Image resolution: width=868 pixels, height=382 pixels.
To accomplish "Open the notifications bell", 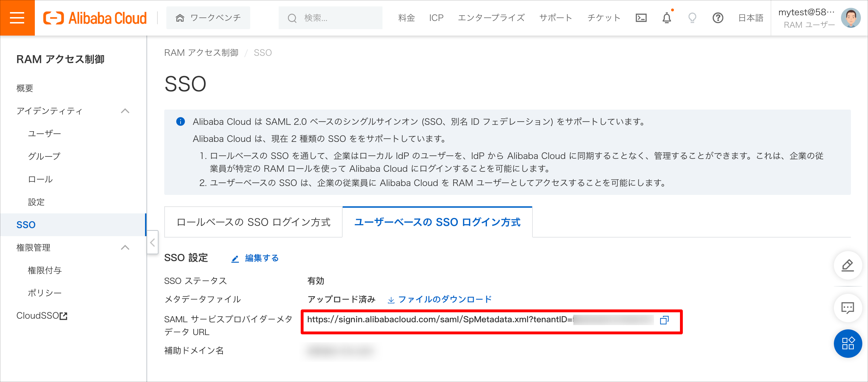I will pyautogui.click(x=667, y=18).
